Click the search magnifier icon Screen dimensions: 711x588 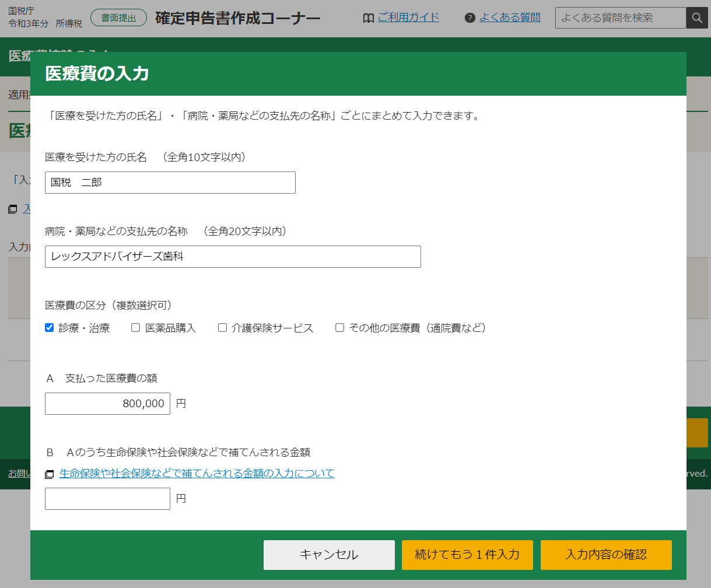coord(696,18)
